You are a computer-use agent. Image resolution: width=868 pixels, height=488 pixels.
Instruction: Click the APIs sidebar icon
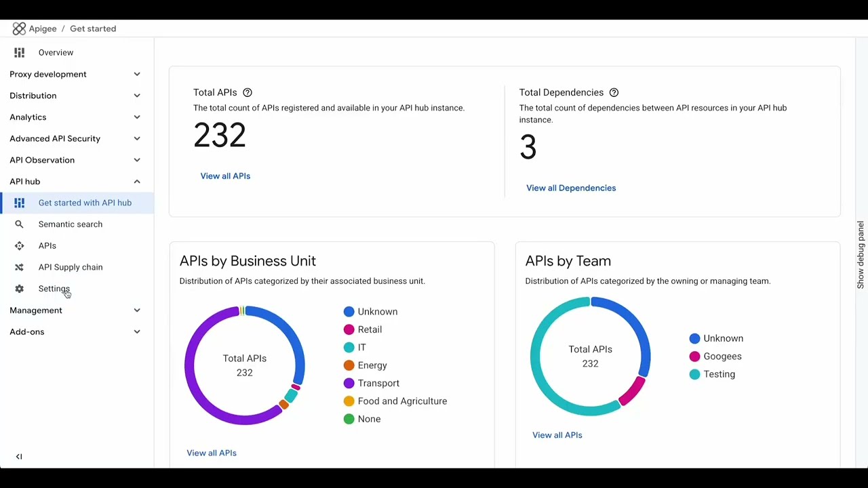19,245
